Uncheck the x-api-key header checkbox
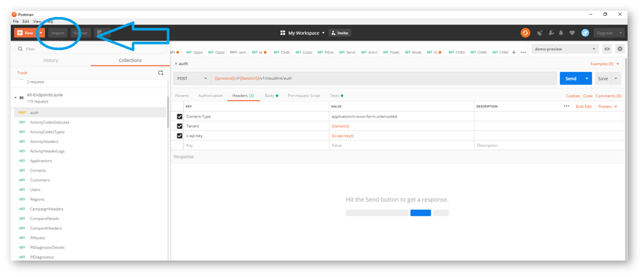The height and width of the screenshot is (277, 644). click(179, 135)
